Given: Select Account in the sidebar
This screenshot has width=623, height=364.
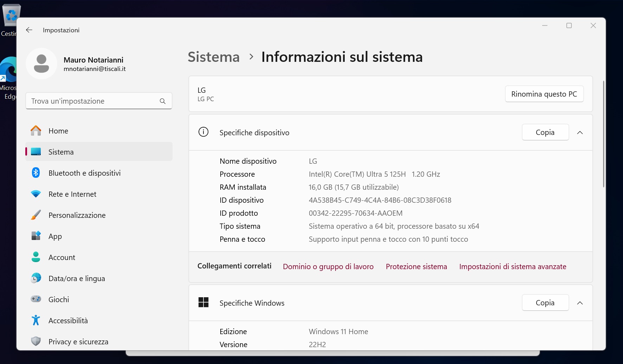Looking at the screenshot, I should click(x=62, y=257).
